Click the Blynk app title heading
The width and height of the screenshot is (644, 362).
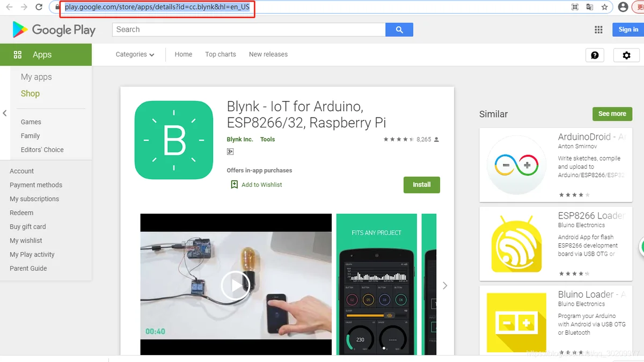pos(306,114)
